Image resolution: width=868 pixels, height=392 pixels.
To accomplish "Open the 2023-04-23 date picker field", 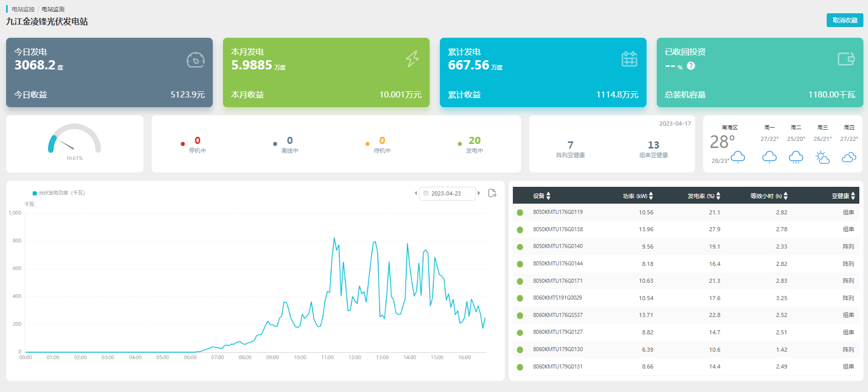I will (x=447, y=193).
